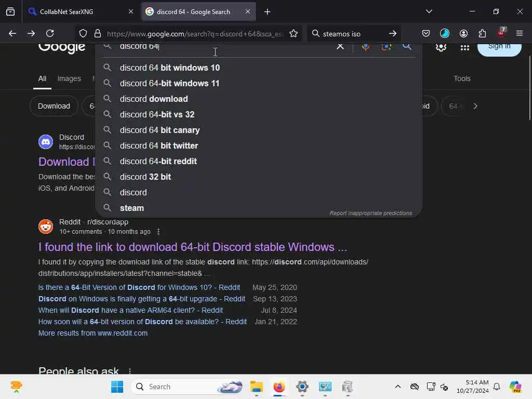Open Pocket save icon
This screenshot has height=399, width=532.
(x=426, y=33)
